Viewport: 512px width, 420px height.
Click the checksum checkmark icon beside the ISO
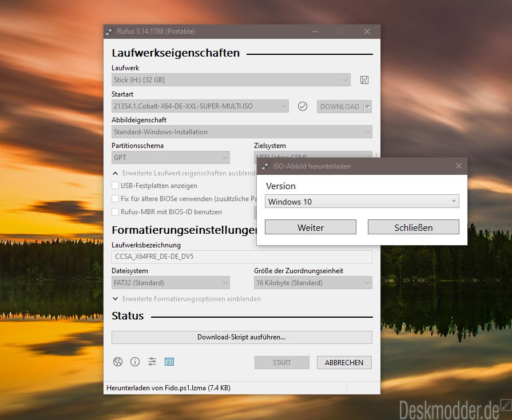point(303,106)
